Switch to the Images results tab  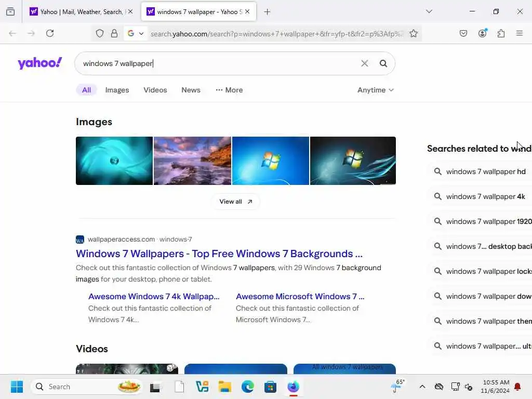click(x=117, y=90)
